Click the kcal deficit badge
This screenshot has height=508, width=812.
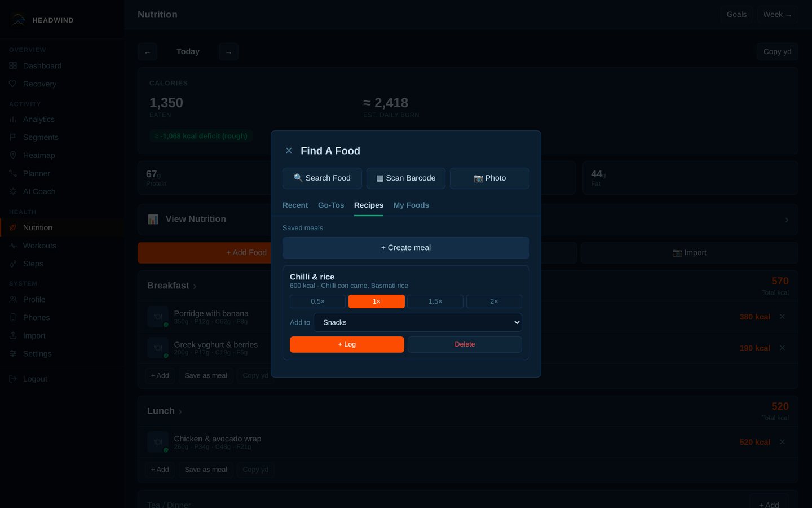pyautogui.click(x=201, y=136)
